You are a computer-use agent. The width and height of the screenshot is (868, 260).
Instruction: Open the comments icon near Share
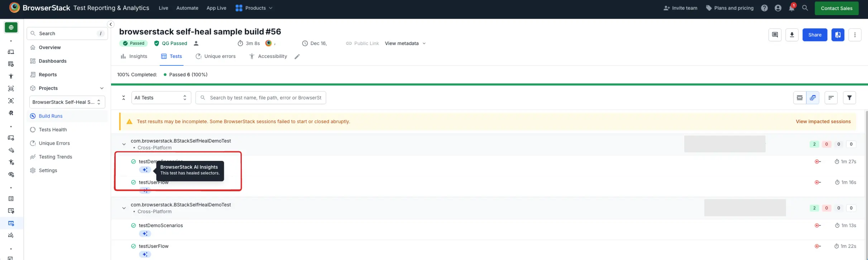(x=775, y=35)
